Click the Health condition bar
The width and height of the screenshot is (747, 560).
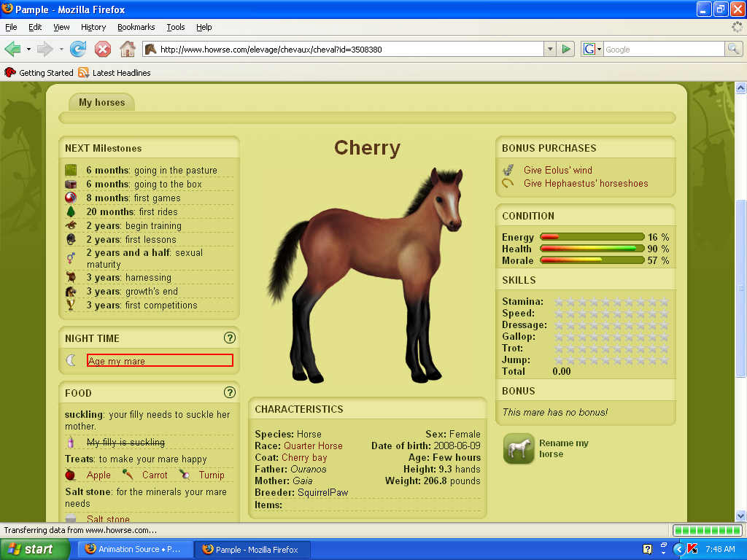click(x=592, y=249)
